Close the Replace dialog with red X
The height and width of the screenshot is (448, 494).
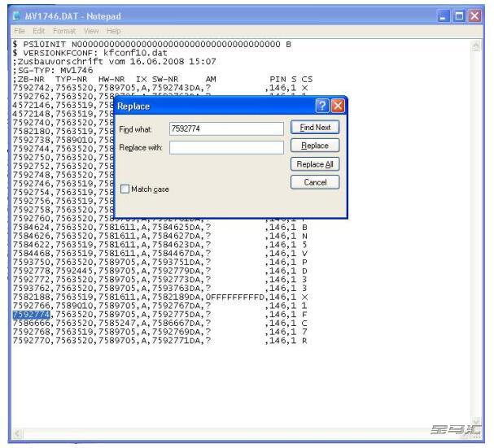point(338,106)
